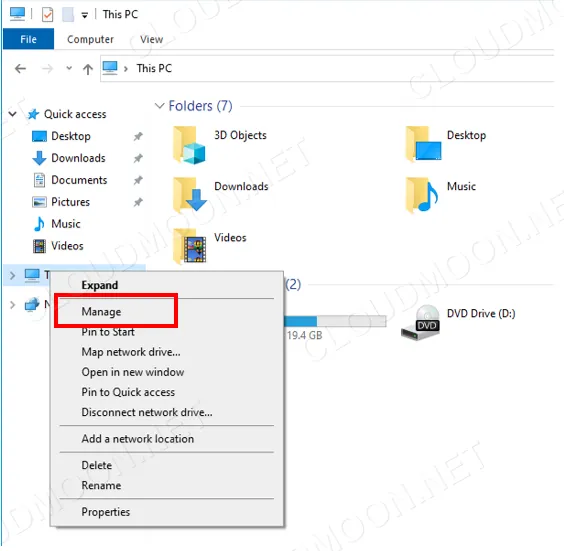Open the View ribbon tab

[151, 39]
